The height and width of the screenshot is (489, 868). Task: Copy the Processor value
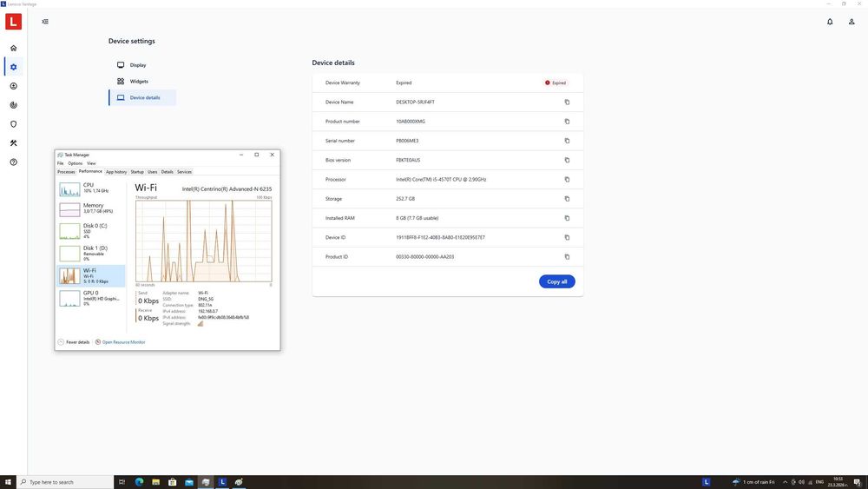tap(567, 180)
